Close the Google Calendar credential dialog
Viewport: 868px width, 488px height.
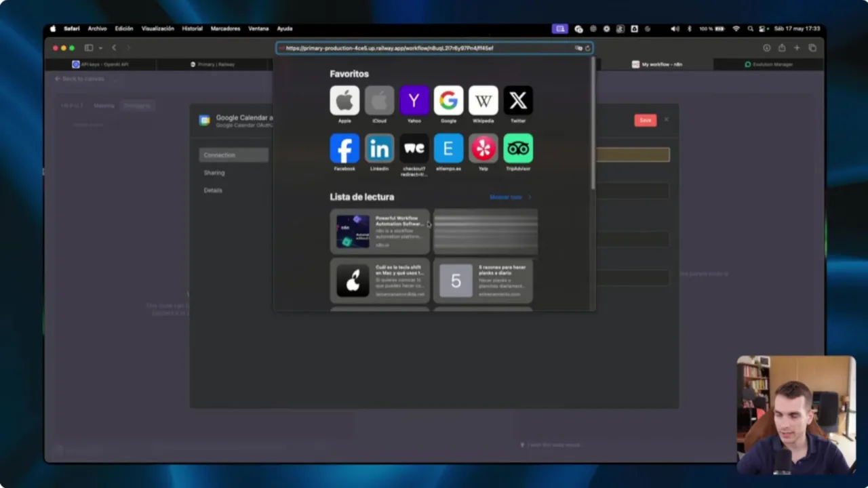point(667,119)
